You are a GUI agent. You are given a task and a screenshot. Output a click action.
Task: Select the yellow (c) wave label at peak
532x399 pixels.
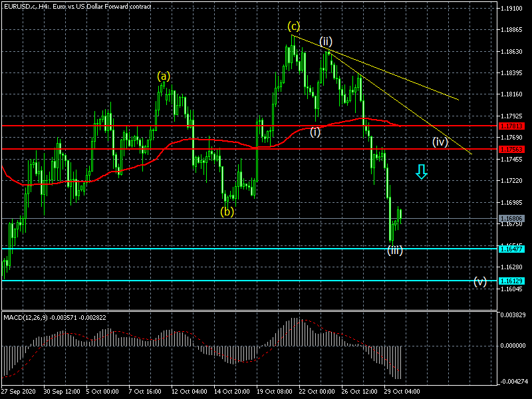[293, 27]
